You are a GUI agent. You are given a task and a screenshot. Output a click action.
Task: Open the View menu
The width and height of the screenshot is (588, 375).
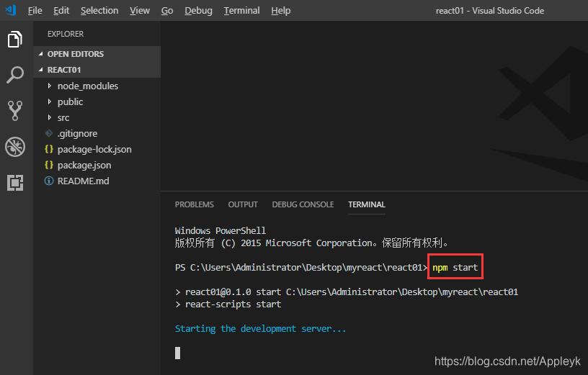[x=140, y=11]
